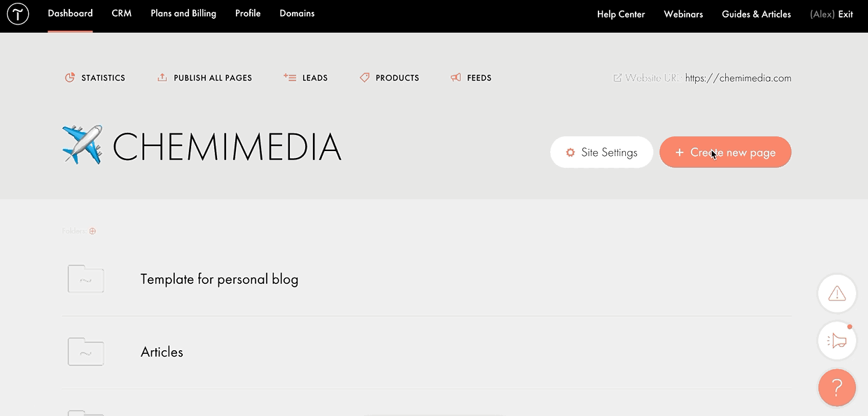Click the Leads list icon
Screen dimensions: 868x416
tap(290, 78)
